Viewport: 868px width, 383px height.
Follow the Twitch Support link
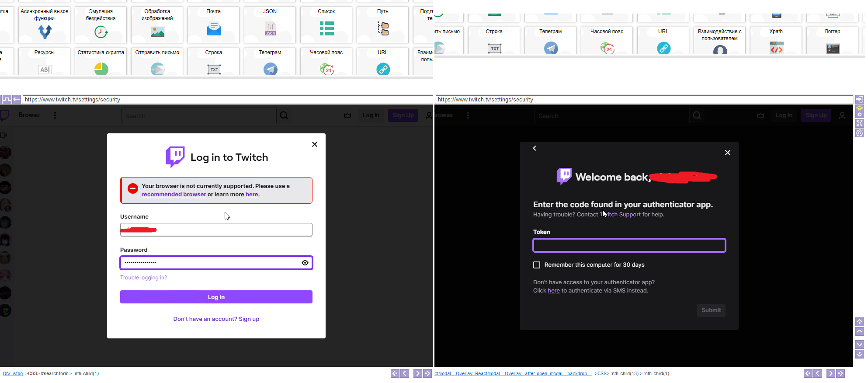(x=621, y=215)
